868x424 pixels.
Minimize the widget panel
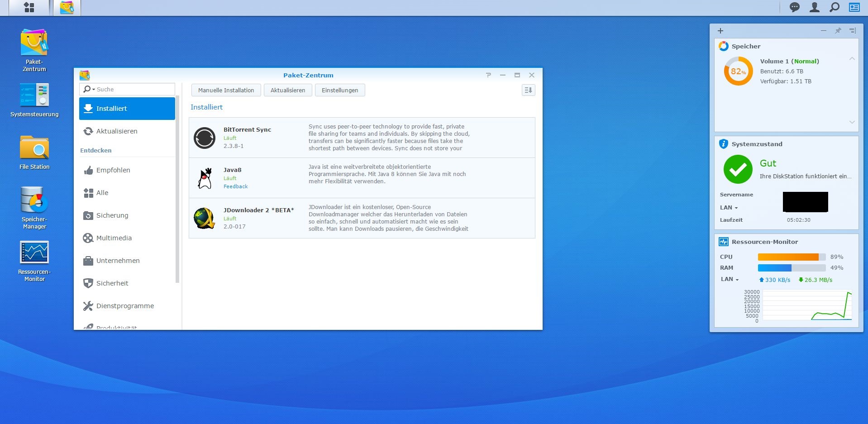pos(824,31)
